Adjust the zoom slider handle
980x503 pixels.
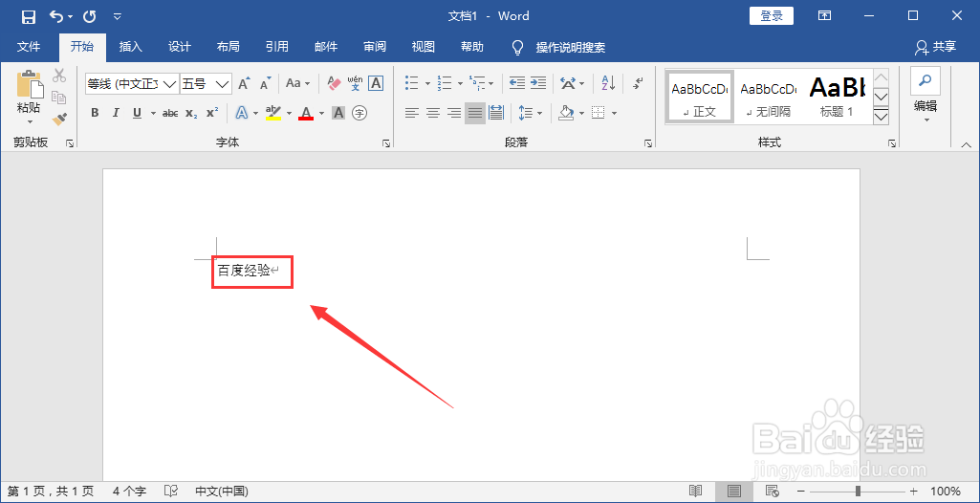point(858,492)
